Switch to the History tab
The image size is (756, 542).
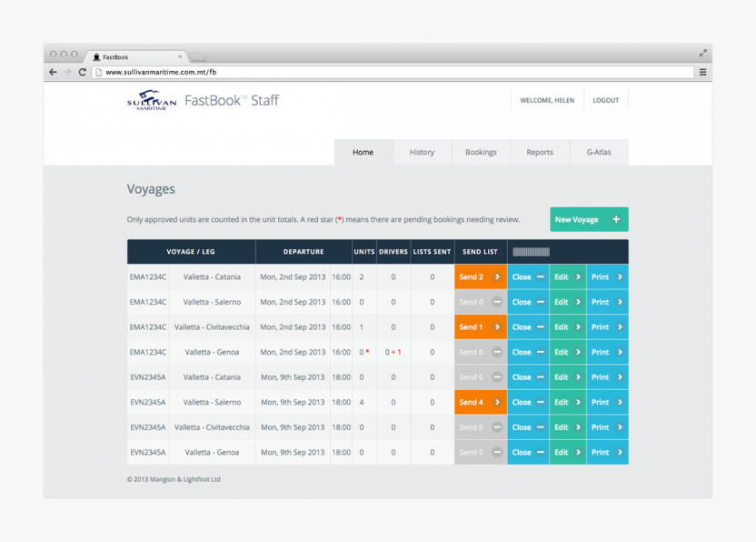(x=422, y=153)
